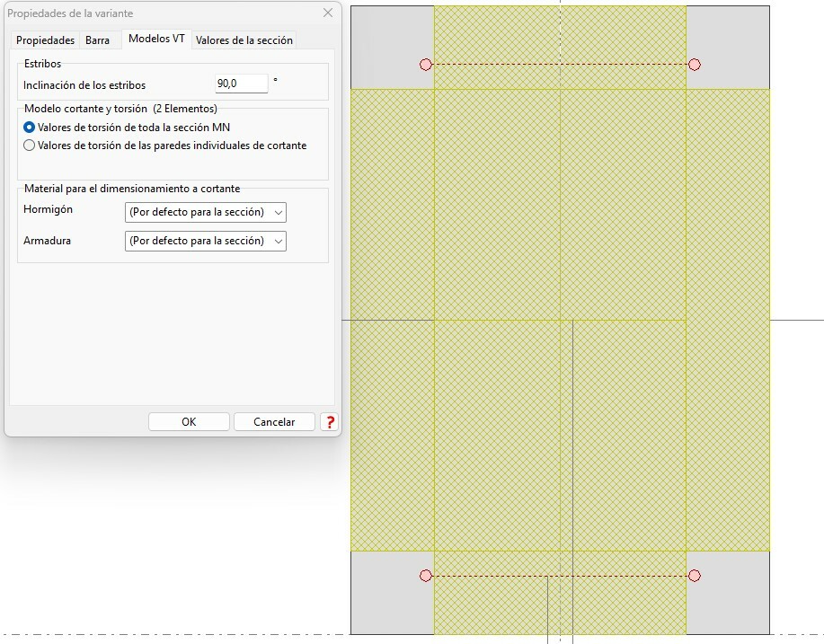Select the top-right red reinforcement point
This screenshot has width=824, height=644.
point(694,65)
